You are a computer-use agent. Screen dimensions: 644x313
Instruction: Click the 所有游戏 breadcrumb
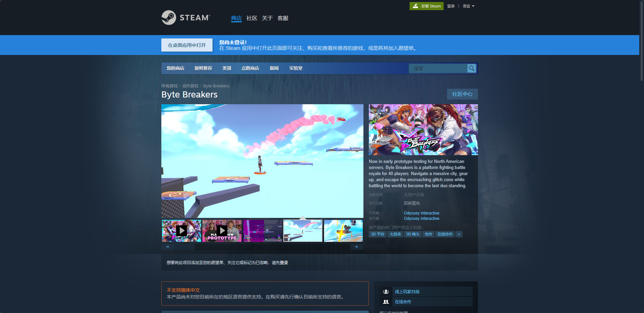click(x=169, y=86)
